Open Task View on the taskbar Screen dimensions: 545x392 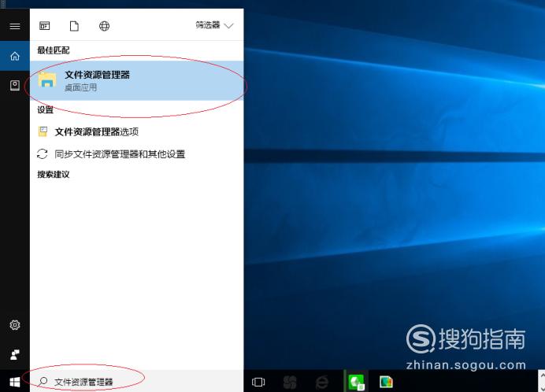click(x=258, y=382)
